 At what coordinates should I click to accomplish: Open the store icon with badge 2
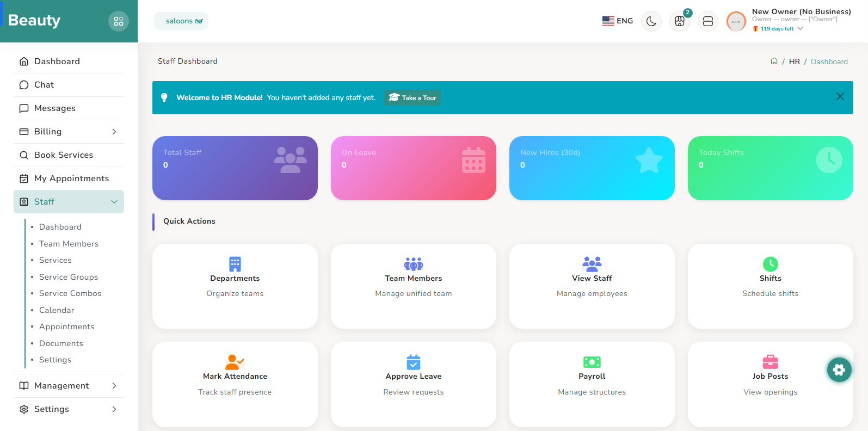tap(680, 21)
